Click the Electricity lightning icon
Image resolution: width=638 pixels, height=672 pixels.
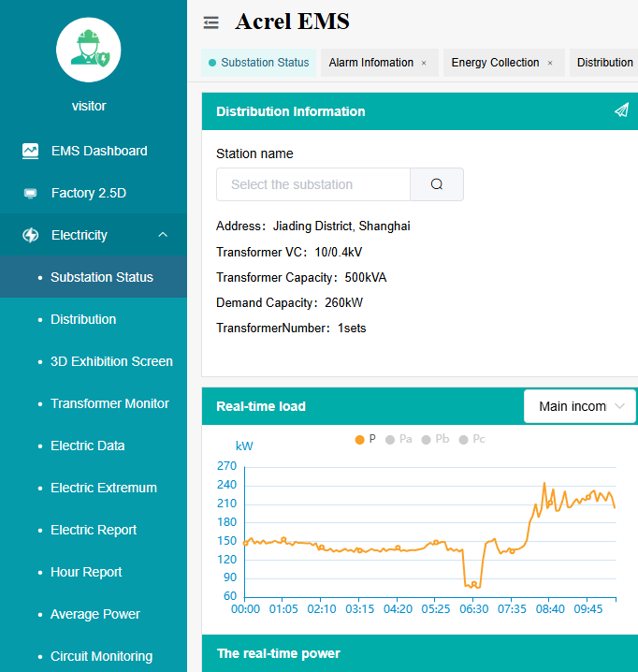31,235
